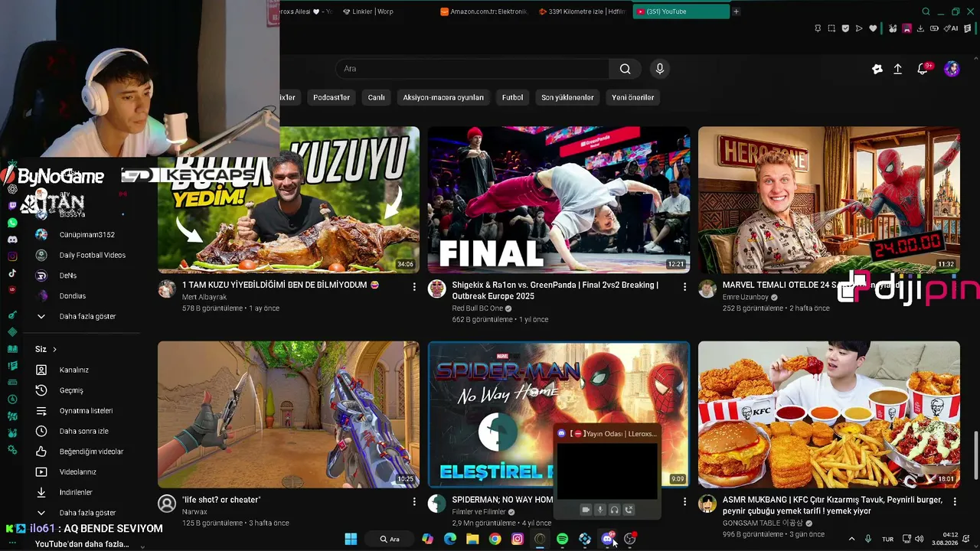Image resolution: width=980 pixels, height=551 pixels.
Task: Open İndirilenler in the sidebar
Action: 77,492
